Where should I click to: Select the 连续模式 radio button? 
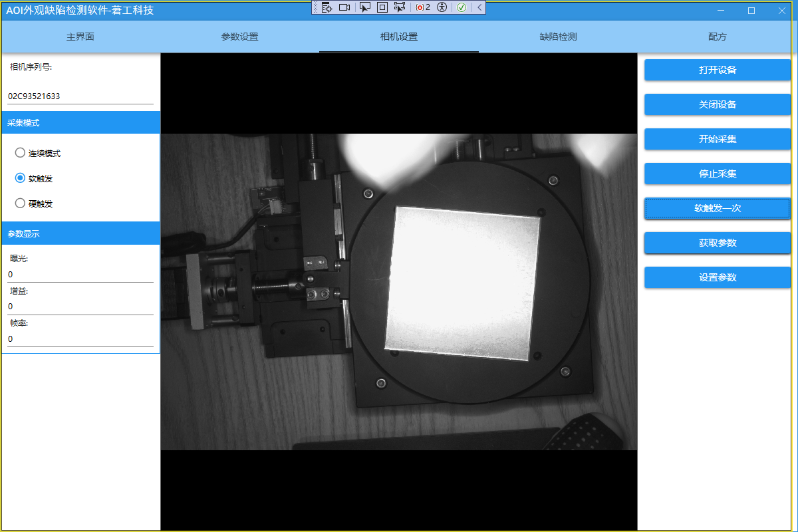pos(38,153)
